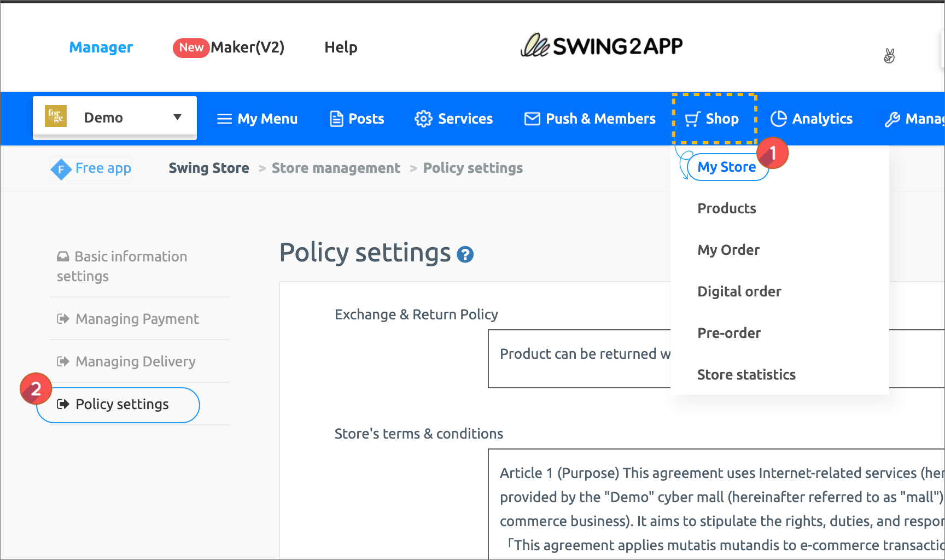Click the Policy settings help question icon
This screenshot has width=945, height=560.
coord(465,254)
